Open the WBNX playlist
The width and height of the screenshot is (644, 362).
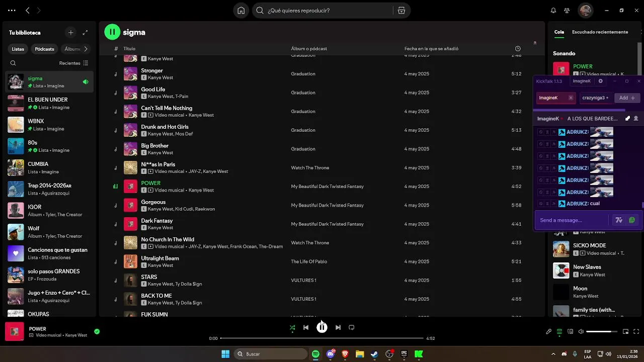click(x=49, y=125)
